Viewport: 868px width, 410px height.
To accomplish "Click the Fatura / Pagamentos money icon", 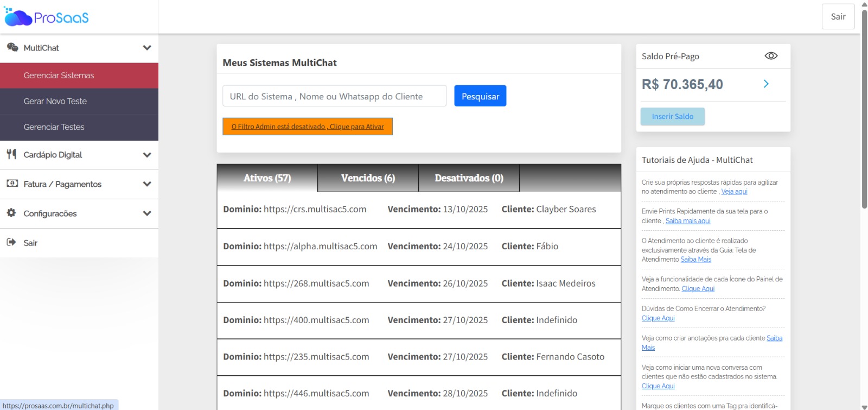I will point(12,184).
